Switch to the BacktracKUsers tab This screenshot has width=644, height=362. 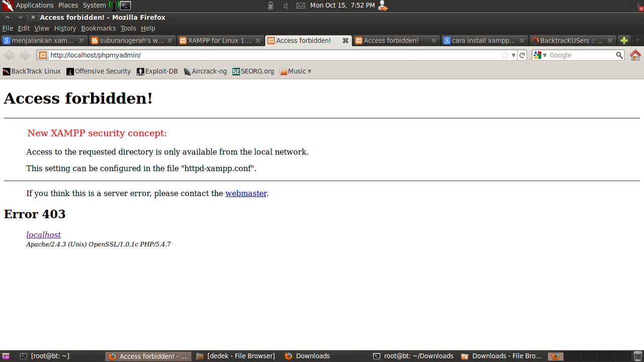pos(572,41)
